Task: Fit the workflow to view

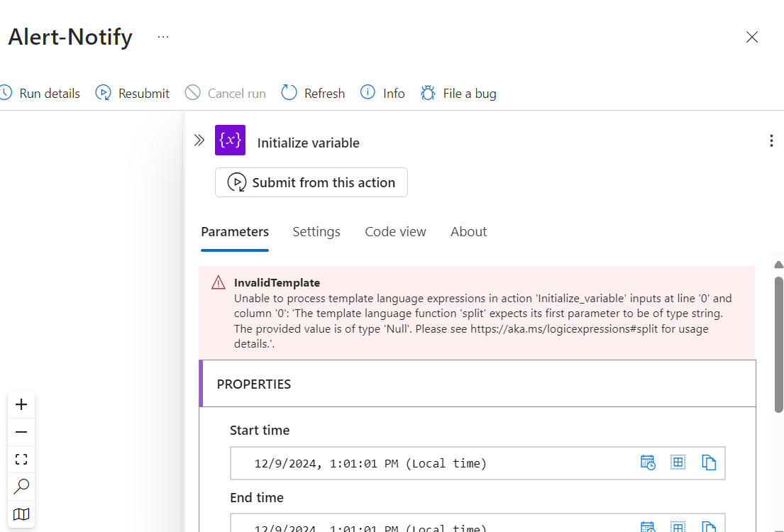Action: (21, 459)
